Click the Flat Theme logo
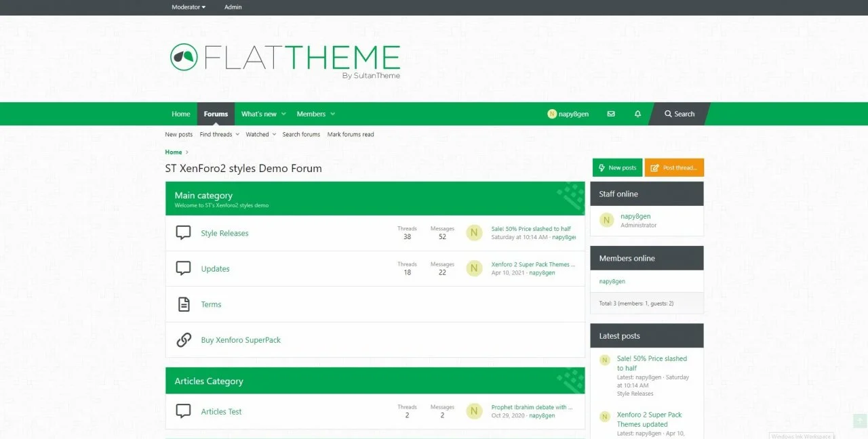 tap(285, 60)
